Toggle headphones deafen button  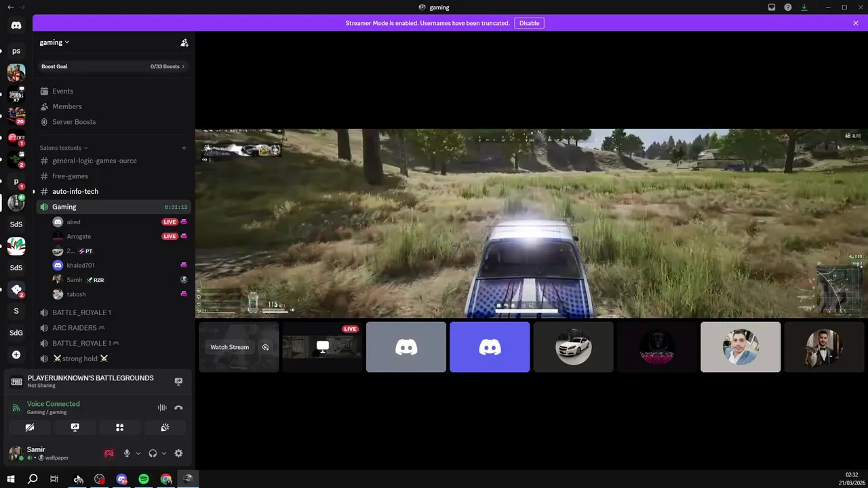click(153, 453)
